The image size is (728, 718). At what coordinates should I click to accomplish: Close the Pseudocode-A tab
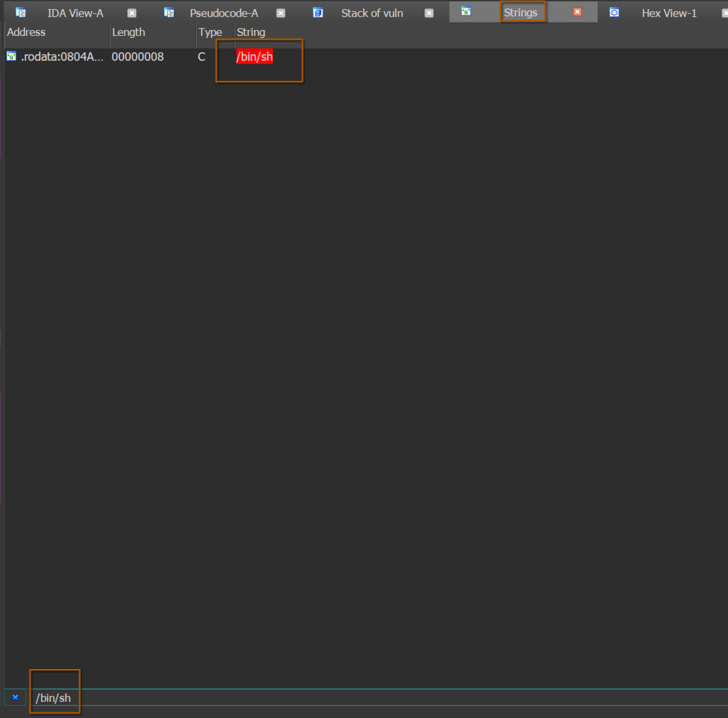pyautogui.click(x=281, y=12)
